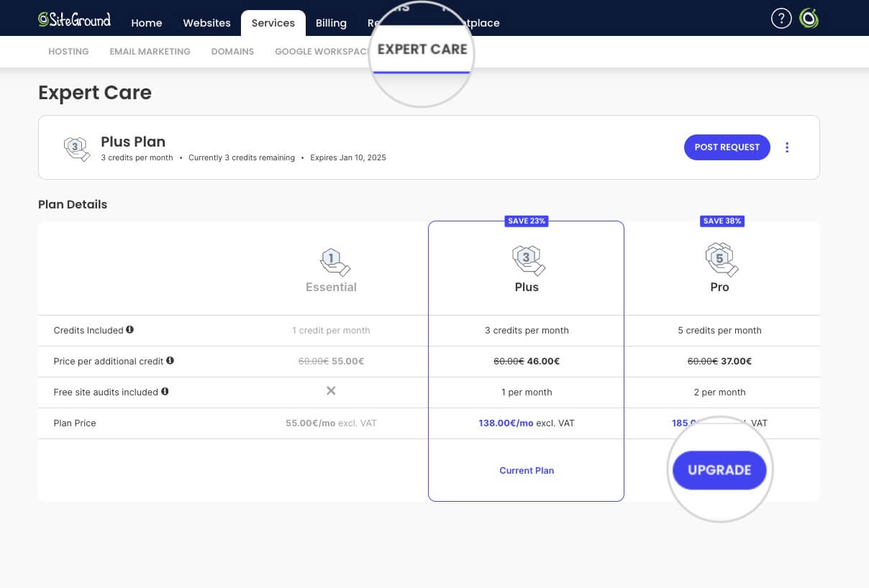
Task: Click '5 credits per month' in Pro column
Action: coord(719,331)
